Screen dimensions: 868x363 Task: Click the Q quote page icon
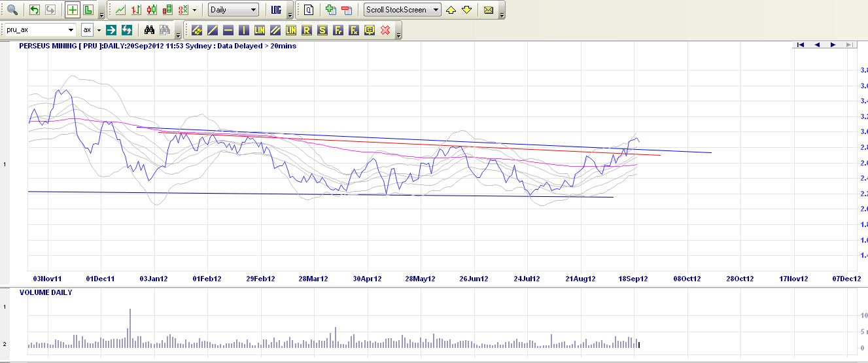tap(309, 10)
